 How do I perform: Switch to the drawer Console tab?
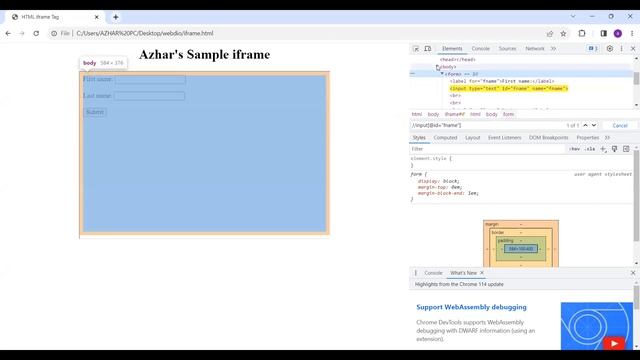pyautogui.click(x=433, y=273)
